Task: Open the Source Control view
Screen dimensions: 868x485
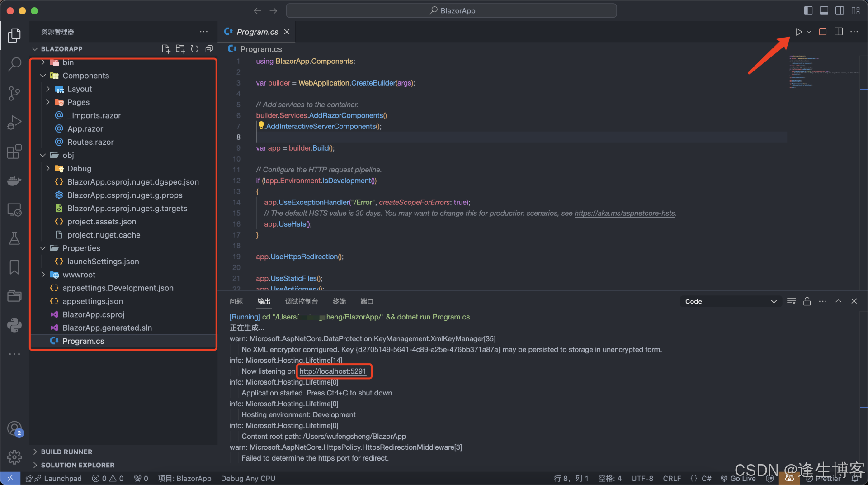Action: 14,93
